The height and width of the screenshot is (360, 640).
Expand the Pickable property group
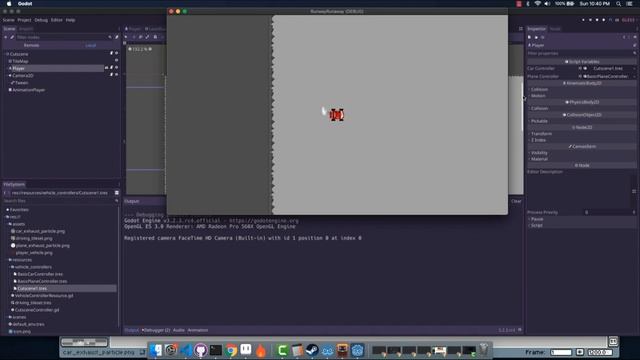coord(539,121)
